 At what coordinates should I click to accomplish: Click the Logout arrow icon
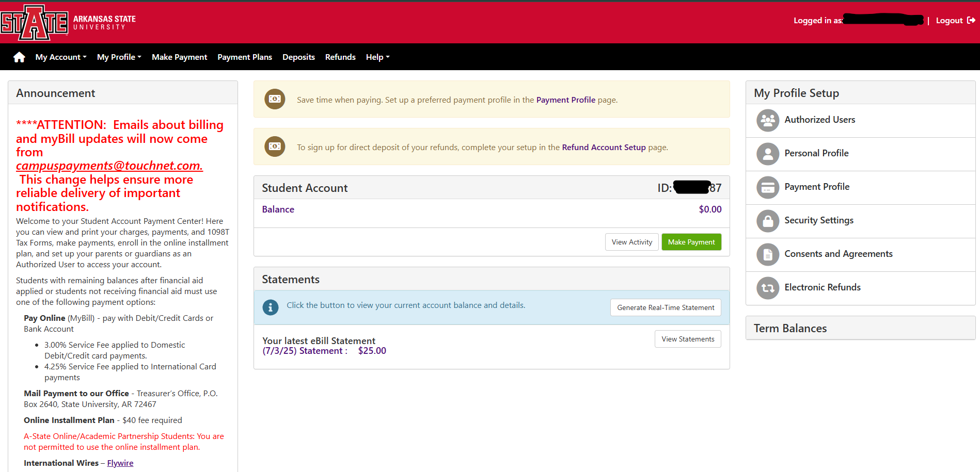pos(971,21)
